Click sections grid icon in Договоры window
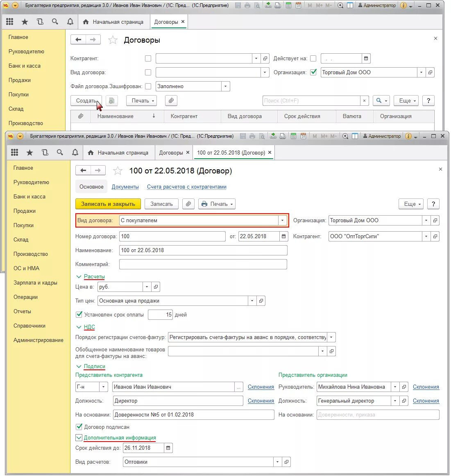The width and height of the screenshot is (451, 476). coord(10,22)
